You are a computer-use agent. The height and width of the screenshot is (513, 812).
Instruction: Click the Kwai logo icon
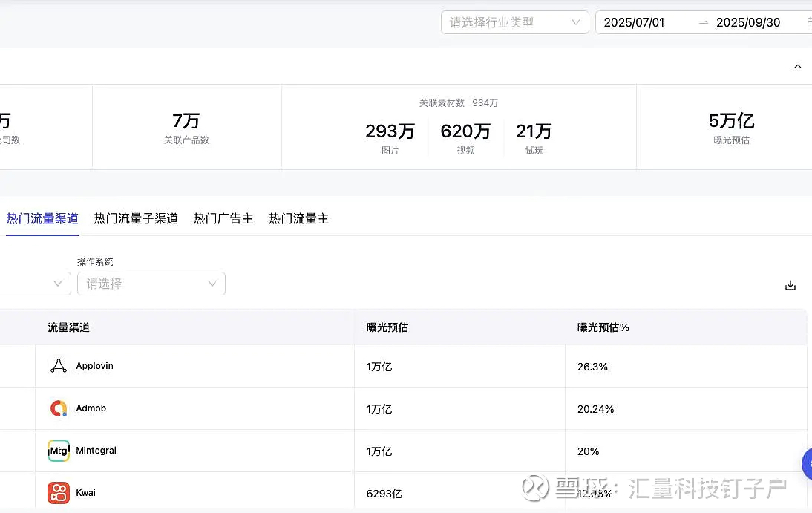pyautogui.click(x=59, y=493)
